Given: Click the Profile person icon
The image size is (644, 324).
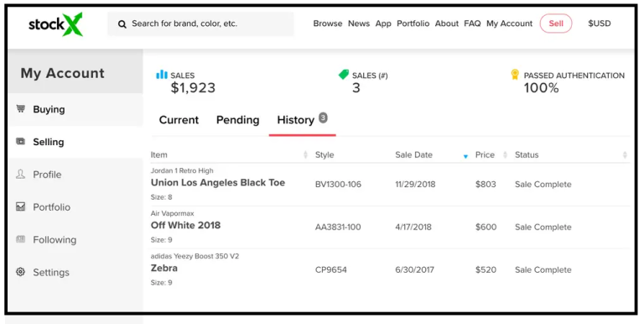Looking at the screenshot, I should (x=20, y=174).
